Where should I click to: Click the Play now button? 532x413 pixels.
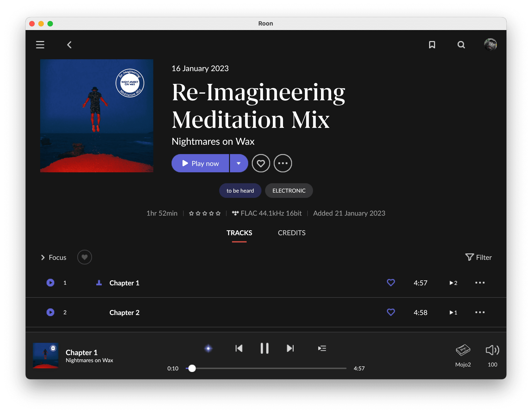click(x=200, y=163)
